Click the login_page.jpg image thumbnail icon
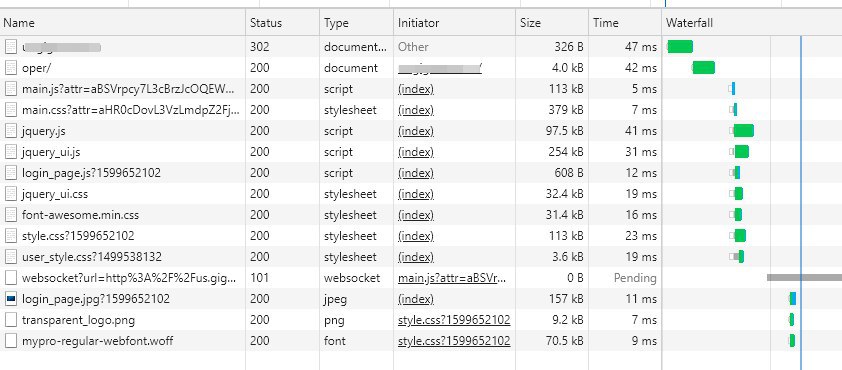This screenshot has height=370, width=842. click(11, 299)
